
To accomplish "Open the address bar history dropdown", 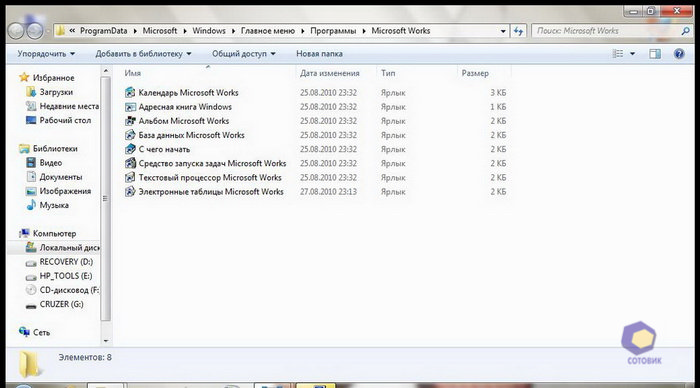I will pyautogui.click(x=503, y=31).
